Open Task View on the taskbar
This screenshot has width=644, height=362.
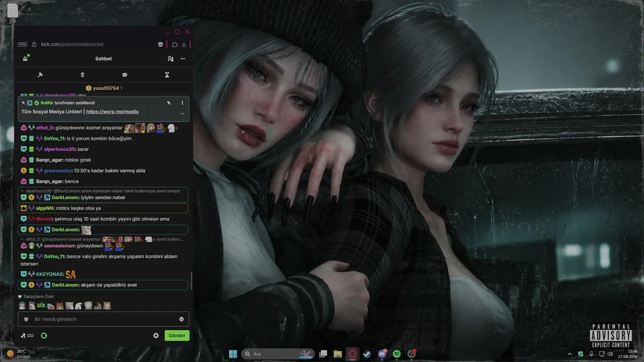(324, 354)
